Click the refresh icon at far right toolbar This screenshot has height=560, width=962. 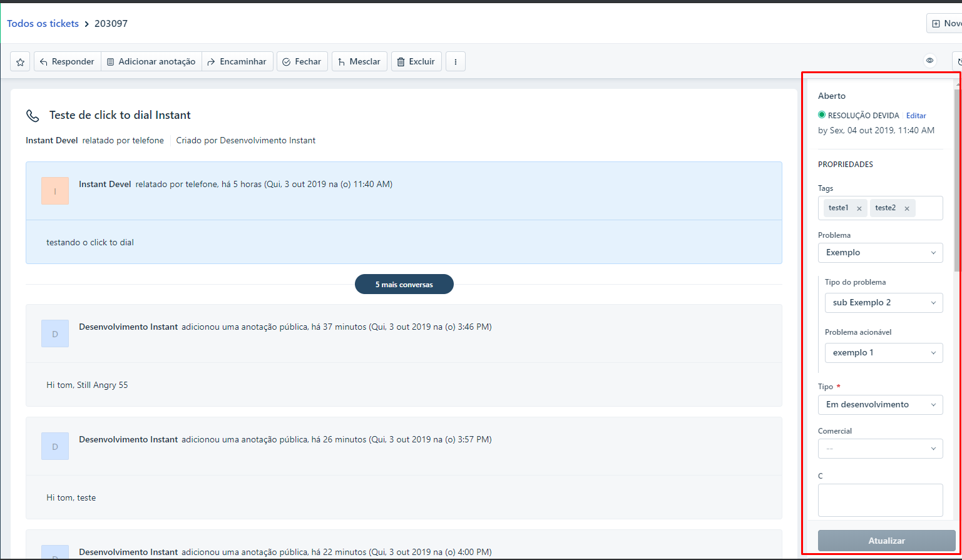tap(958, 61)
